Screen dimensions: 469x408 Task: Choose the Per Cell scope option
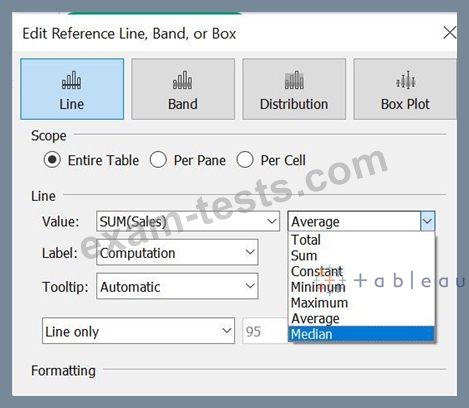pyautogui.click(x=245, y=160)
